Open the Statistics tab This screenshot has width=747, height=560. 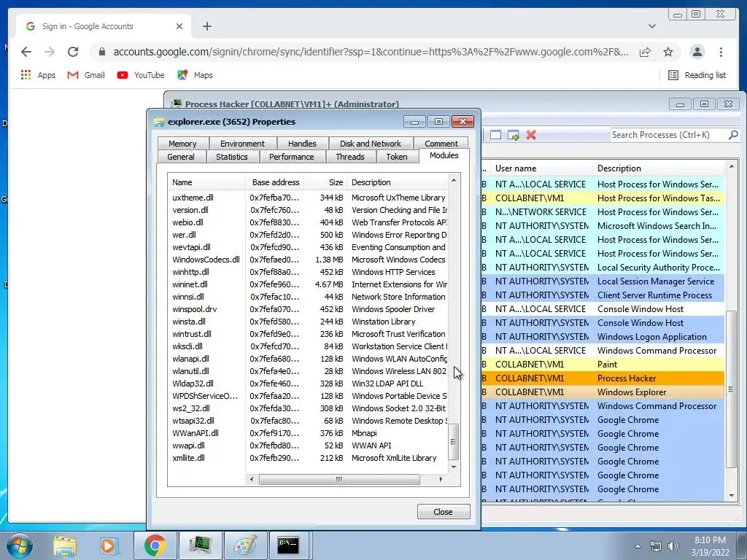click(232, 157)
